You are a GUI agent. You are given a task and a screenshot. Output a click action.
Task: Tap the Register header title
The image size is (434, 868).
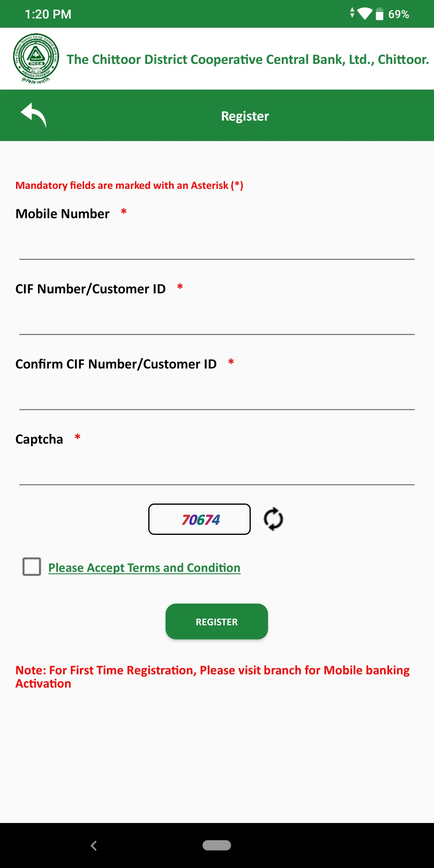245,116
